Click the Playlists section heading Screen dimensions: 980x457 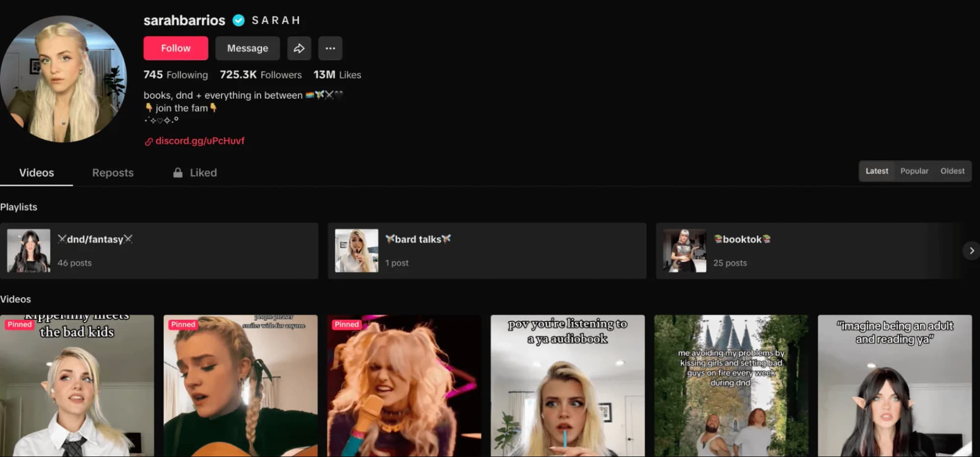(19, 207)
